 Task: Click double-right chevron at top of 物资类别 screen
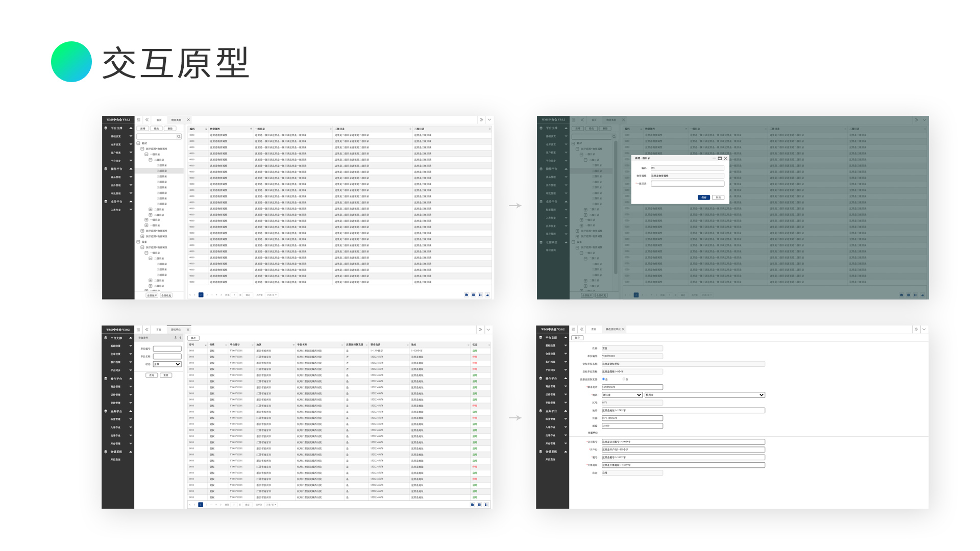481,120
